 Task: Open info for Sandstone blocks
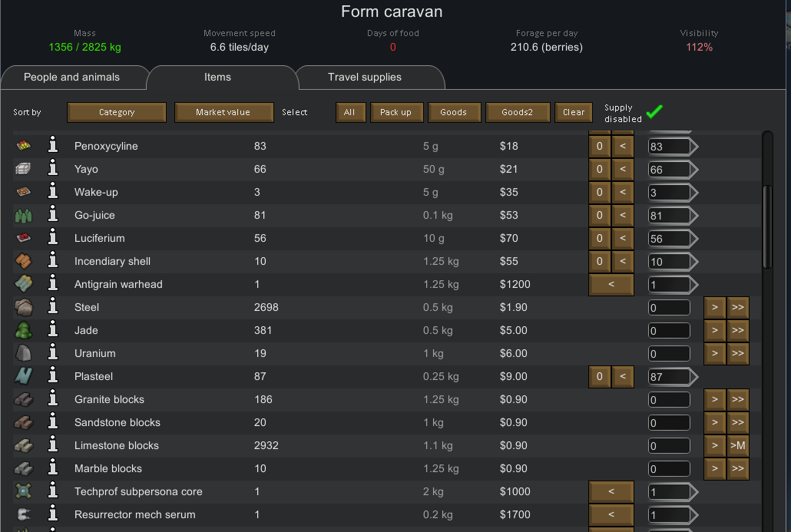[53, 422]
